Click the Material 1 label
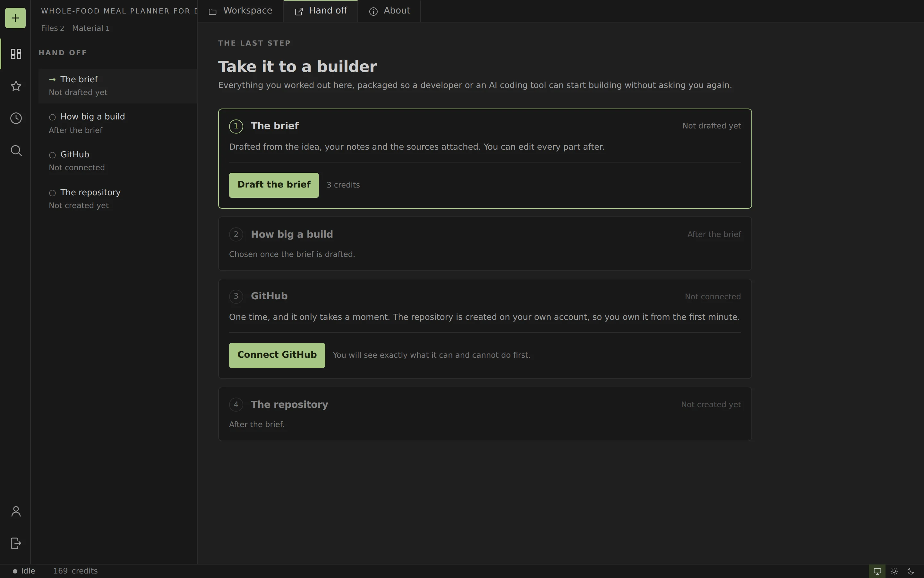The image size is (924, 578). pyautogui.click(x=91, y=28)
